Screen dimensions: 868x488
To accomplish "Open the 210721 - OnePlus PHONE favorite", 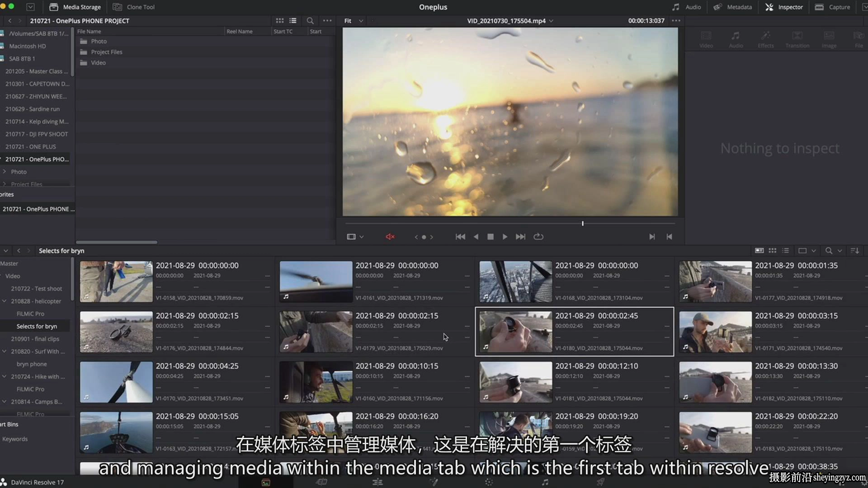I will coord(38,209).
